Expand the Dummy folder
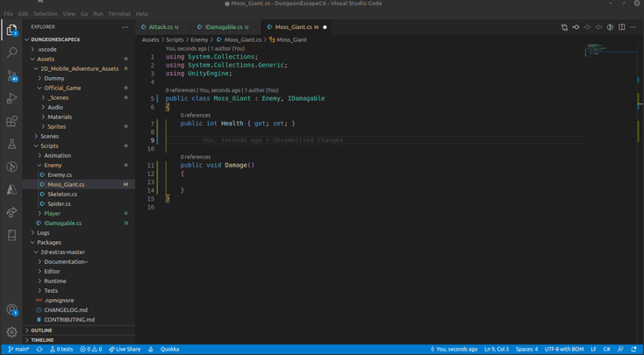The width and height of the screenshot is (644, 355). pyautogui.click(x=54, y=78)
